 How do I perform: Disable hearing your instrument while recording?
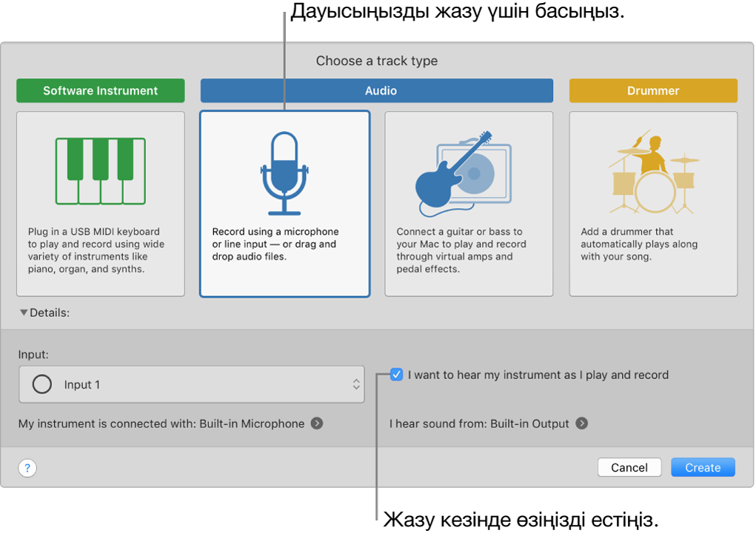(397, 375)
